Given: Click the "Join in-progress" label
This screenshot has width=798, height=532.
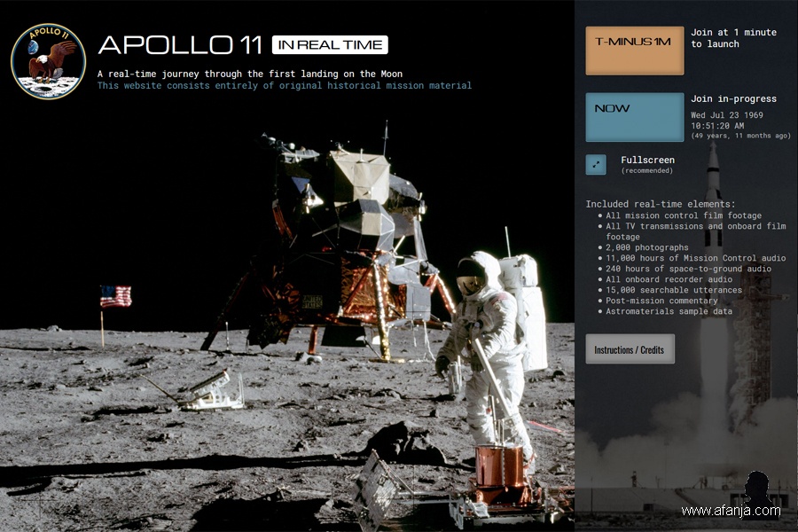Looking at the screenshot, I should (733, 99).
